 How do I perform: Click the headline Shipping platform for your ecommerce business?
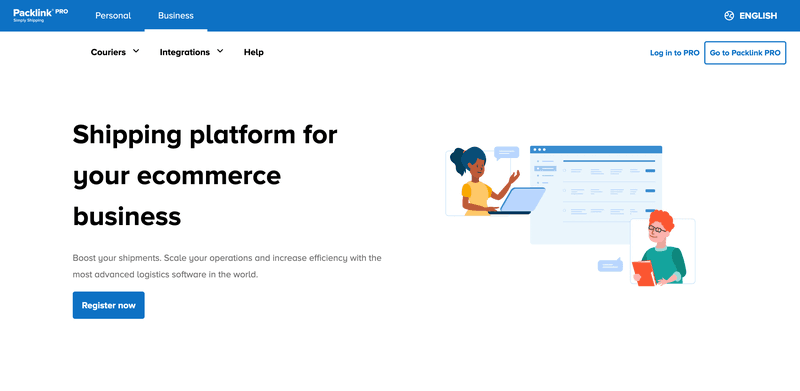pos(205,176)
